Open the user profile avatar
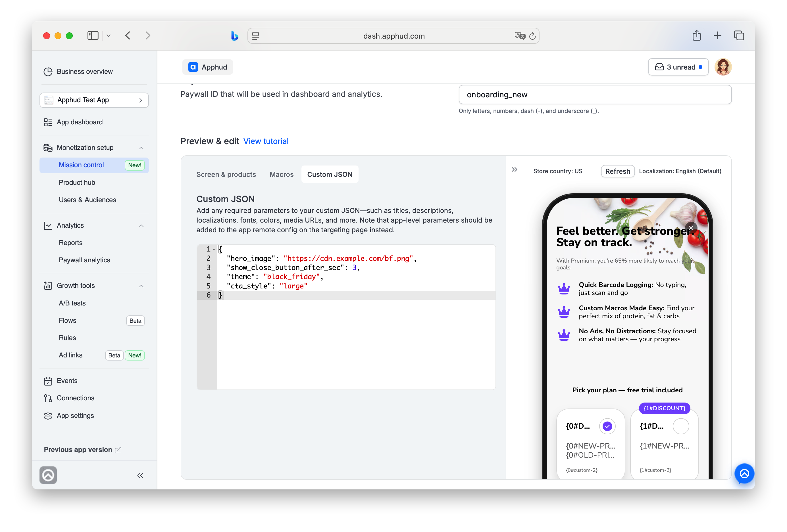The width and height of the screenshot is (787, 532). [x=723, y=67]
